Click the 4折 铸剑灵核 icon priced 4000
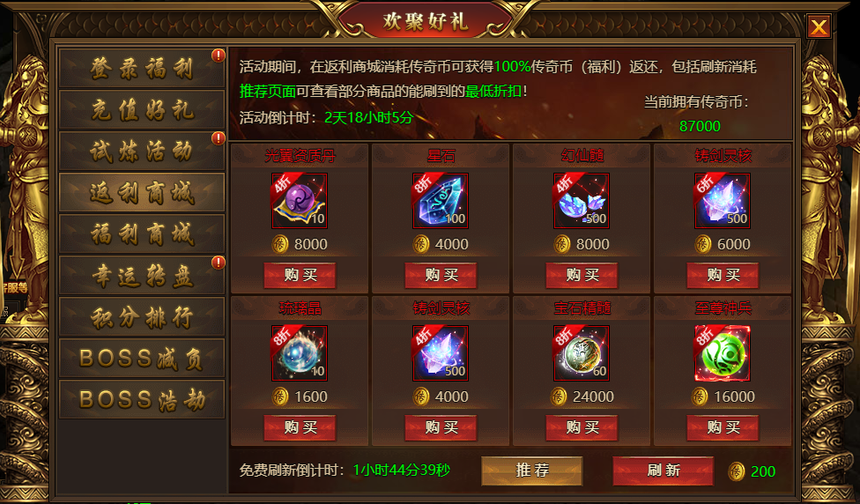Viewport: 860px width, 504px height. [x=441, y=353]
